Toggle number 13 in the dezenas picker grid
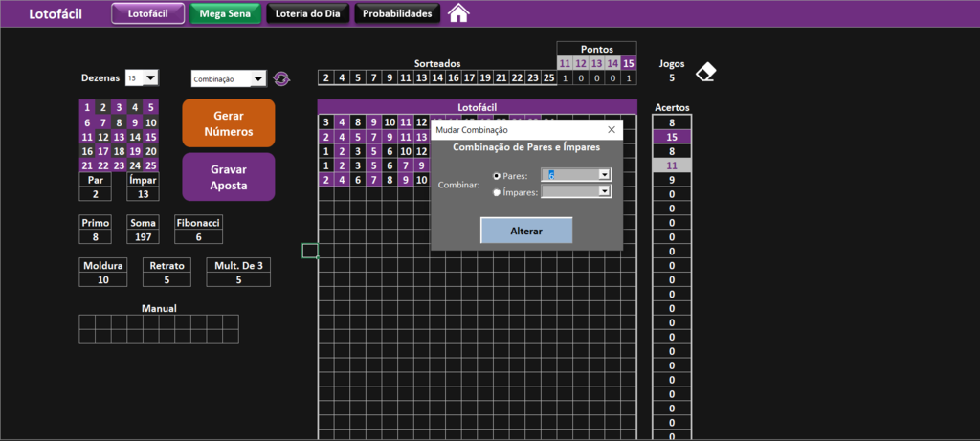This screenshot has height=441, width=980. [x=119, y=137]
